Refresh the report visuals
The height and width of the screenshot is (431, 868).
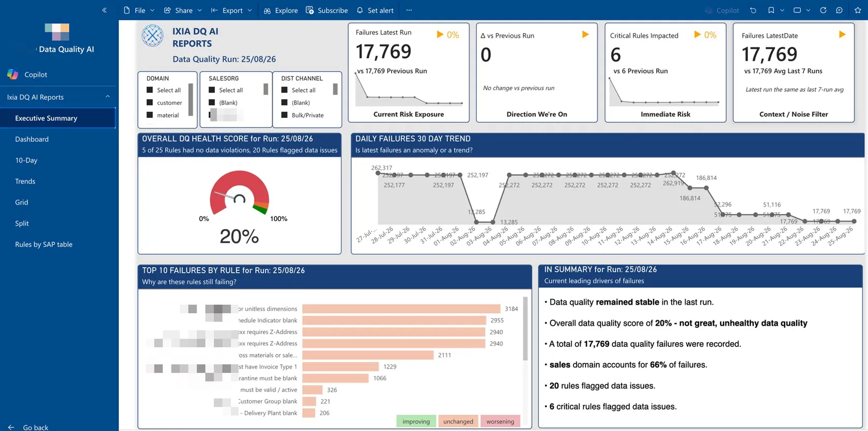(823, 10)
